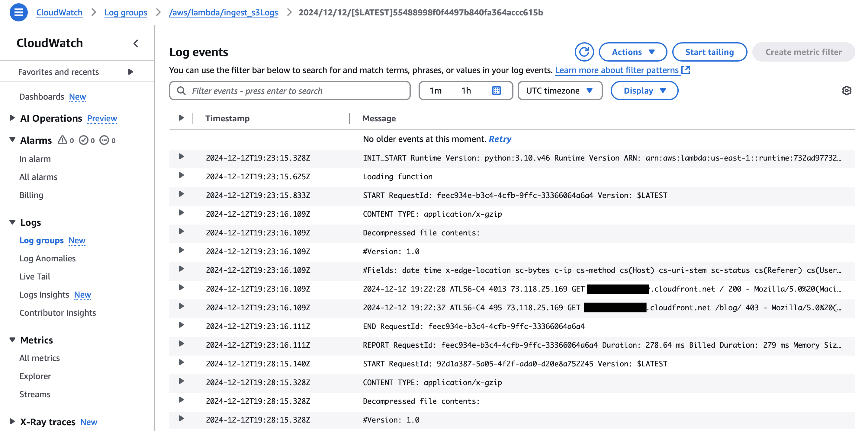Open metrics Explorer in sidebar

(x=35, y=376)
